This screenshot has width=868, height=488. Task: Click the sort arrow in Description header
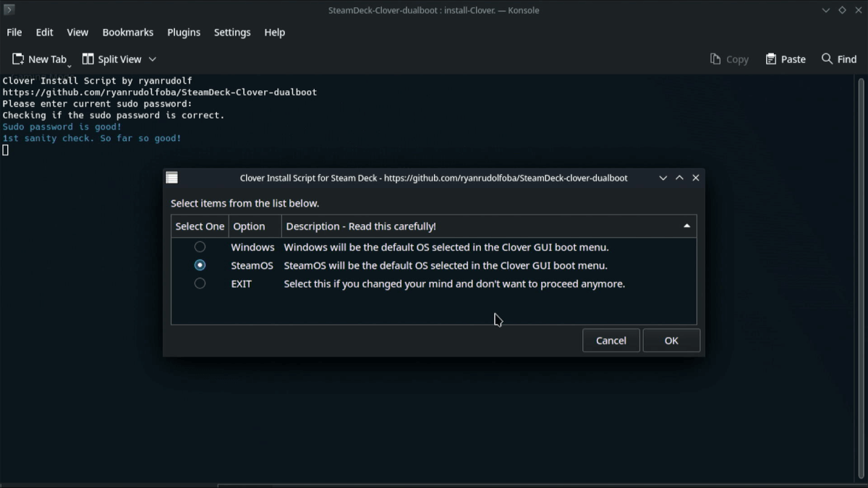click(x=686, y=226)
